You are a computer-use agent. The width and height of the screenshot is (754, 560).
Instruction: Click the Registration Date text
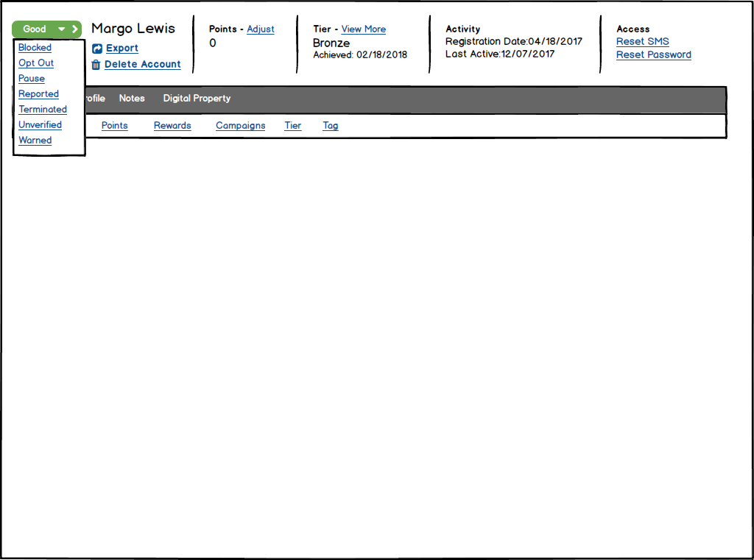(513, 41)
